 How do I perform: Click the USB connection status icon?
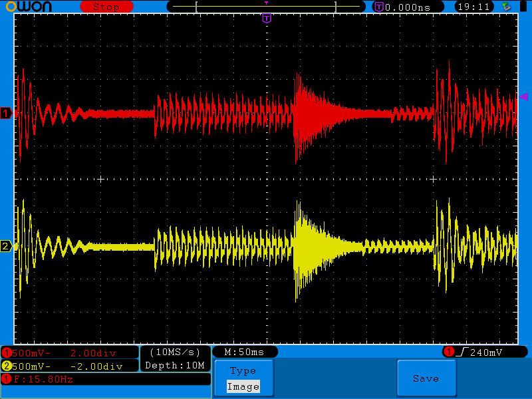click(x=506, y=7)
